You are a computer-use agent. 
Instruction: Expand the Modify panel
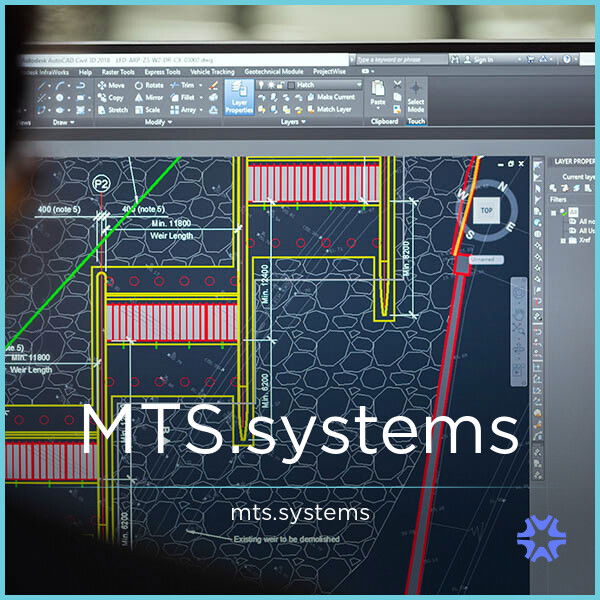[158, 122]
